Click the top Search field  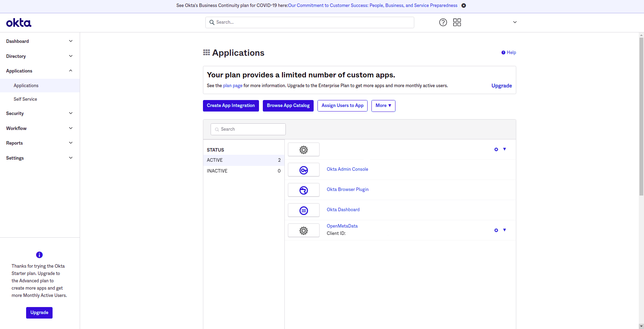pos(310,22)
